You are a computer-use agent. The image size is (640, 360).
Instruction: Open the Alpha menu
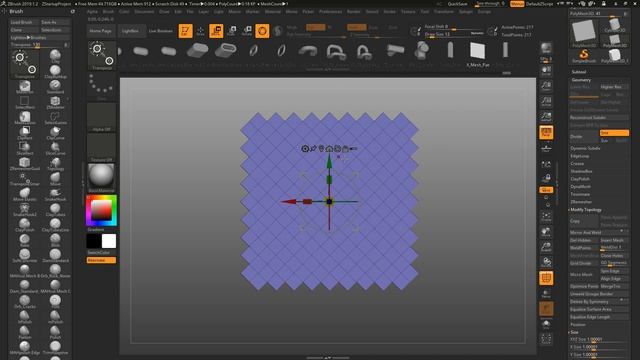coord(92,12)
